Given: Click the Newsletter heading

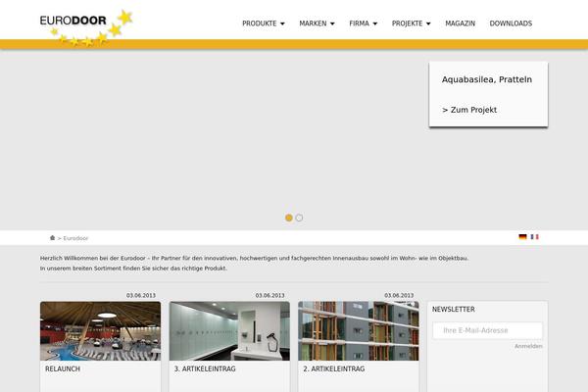Looking at the screenshot, I should [x=454, y=309].
